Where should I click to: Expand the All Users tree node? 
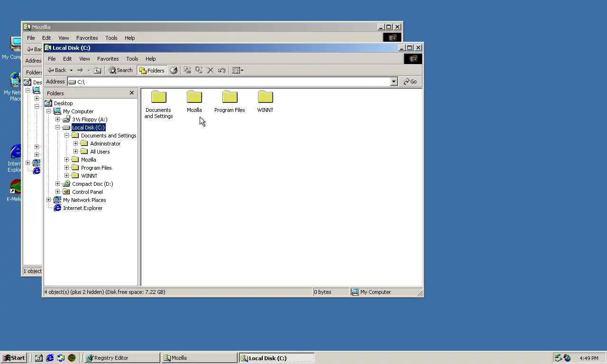[75, 152]
